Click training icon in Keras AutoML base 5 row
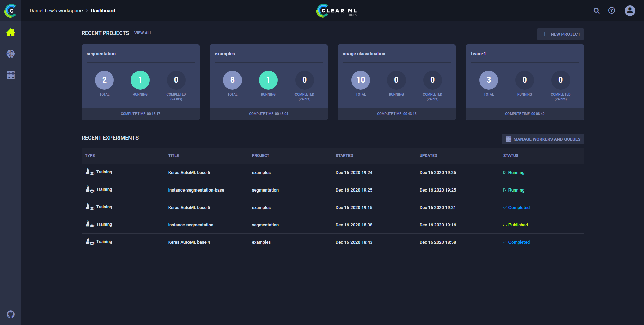 click(90, 207)
